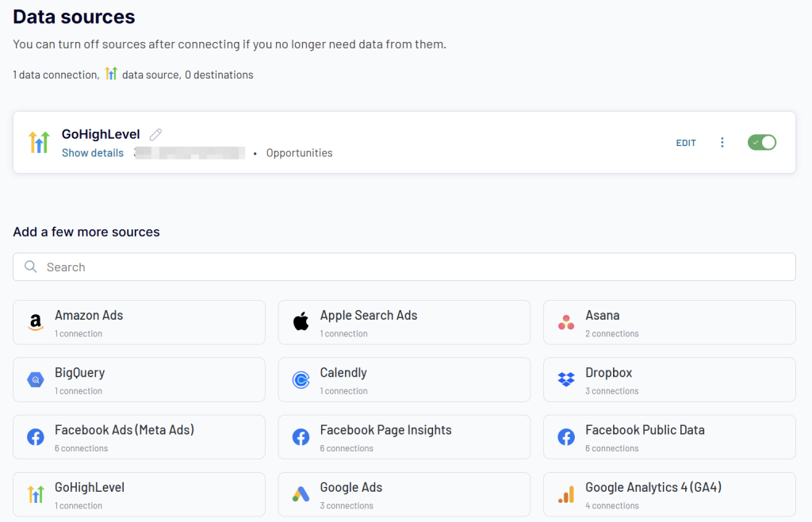Click the pencil icon beside GoHighLevel name
Screen dimensions: 812x522
coord(155,135)
